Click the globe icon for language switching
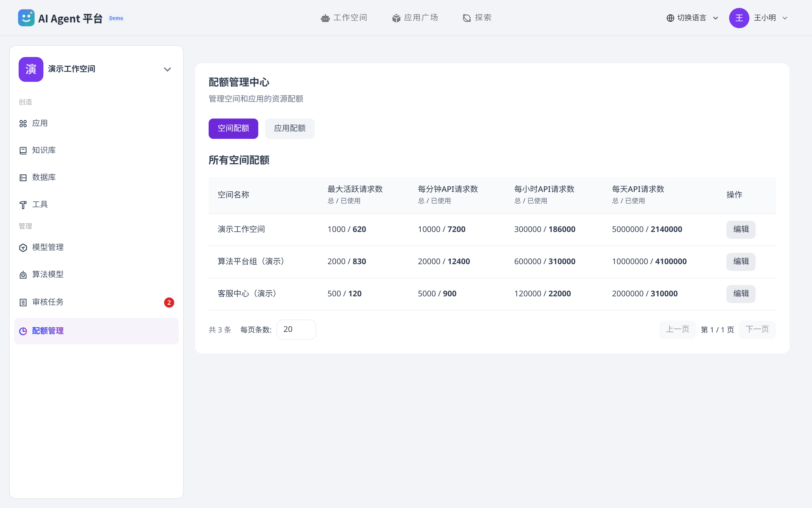The image size is (812, 508). [670, 18]
